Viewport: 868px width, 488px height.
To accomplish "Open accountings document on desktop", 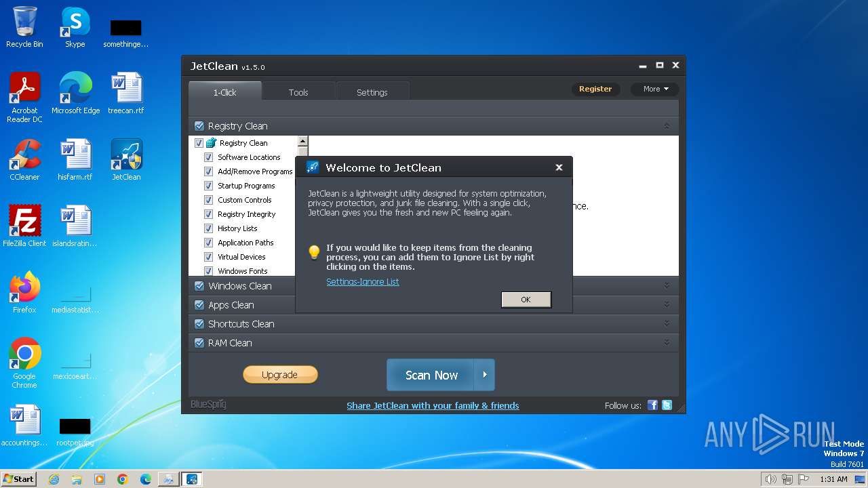I will 24,426.
